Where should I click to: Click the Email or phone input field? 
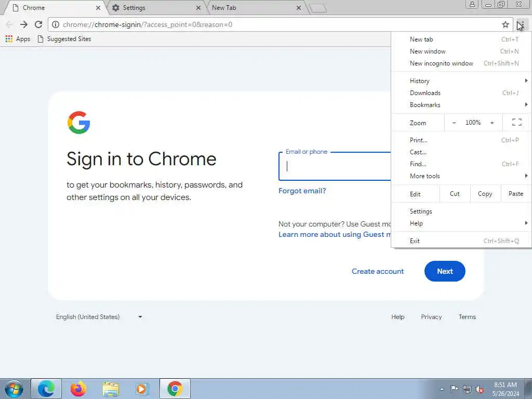[x=335, y=166]
